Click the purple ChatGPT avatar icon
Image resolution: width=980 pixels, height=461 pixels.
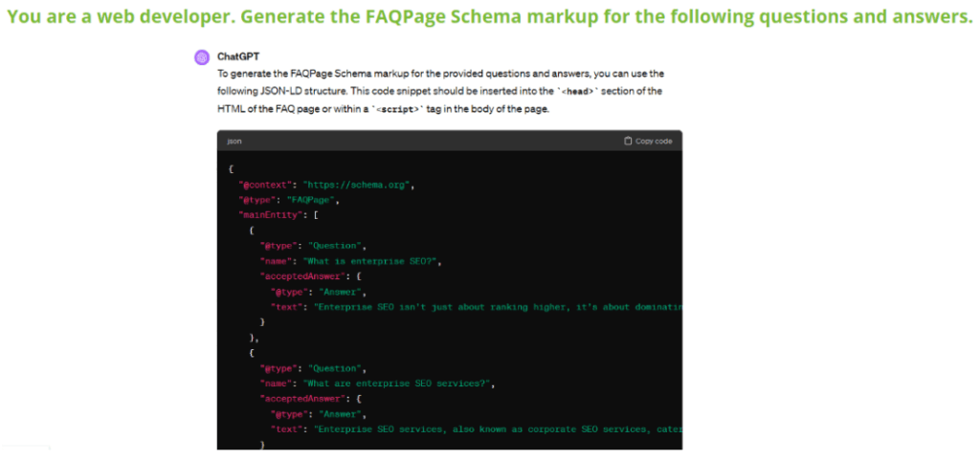click(201, 57)
